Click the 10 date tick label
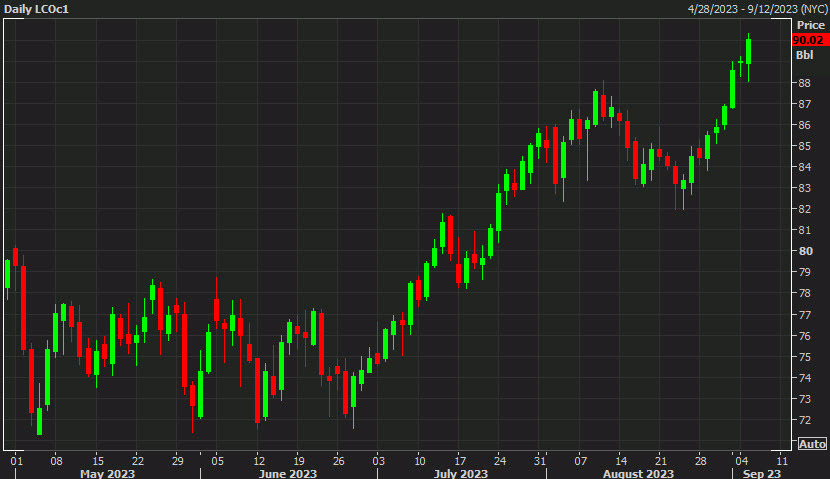The width and height of the screenshot is (830, 479). (x=419, y=461)
